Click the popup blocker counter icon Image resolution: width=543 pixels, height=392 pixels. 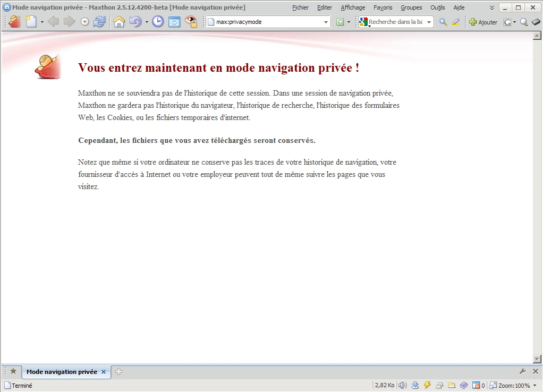(479, 385)
